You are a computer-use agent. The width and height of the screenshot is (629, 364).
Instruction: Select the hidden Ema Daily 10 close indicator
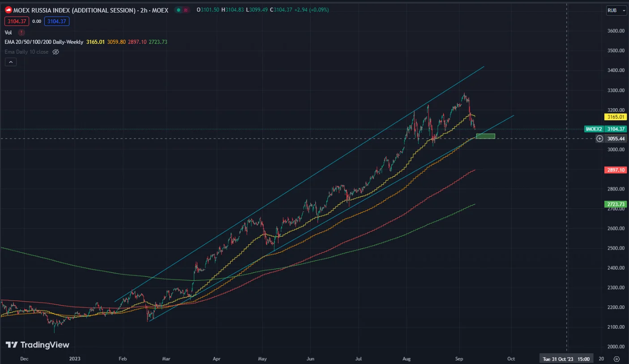click(x=26, y=52)
